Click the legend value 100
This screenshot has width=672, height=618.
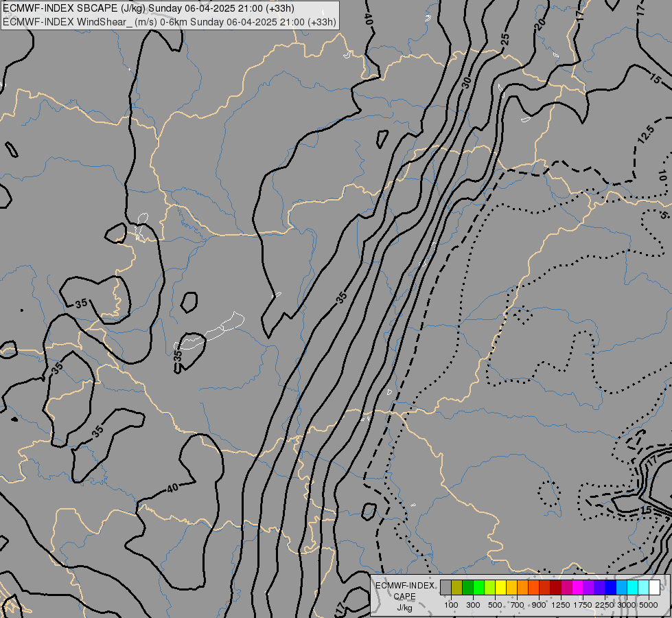click(x=451, y=605)
